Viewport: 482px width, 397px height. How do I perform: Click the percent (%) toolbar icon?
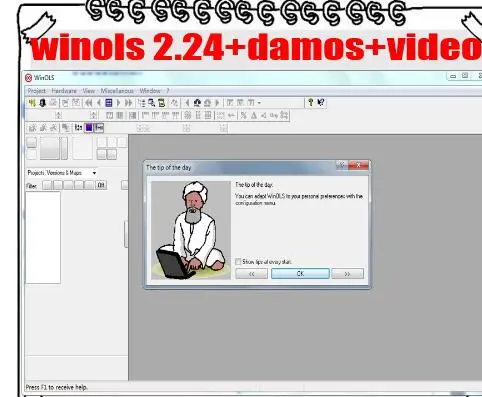244,115
